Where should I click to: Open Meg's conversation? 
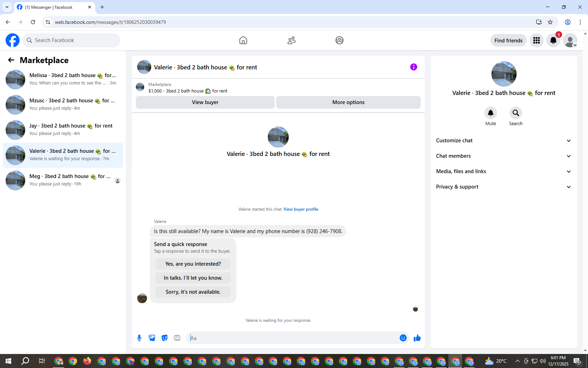63,180
